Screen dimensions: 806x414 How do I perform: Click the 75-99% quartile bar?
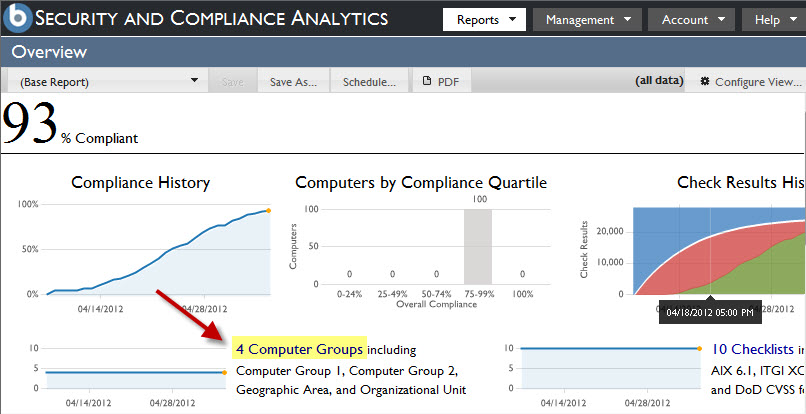click(x=480, y=250)
